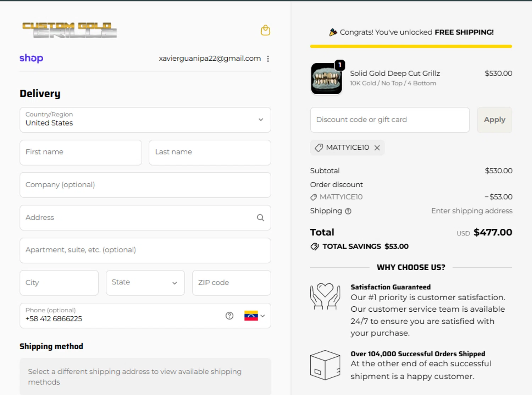
Task: Click the Satisfaction Guaranteed heading
Action: click(390, 287)
